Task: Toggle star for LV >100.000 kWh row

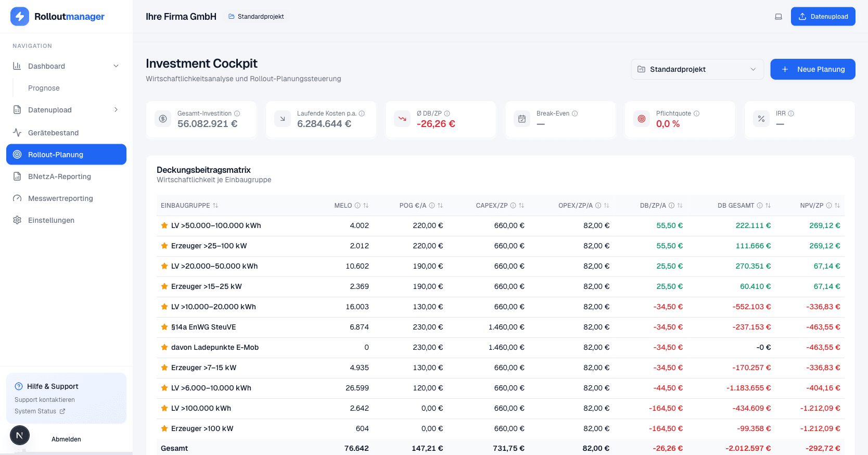Action: [164, 408]
